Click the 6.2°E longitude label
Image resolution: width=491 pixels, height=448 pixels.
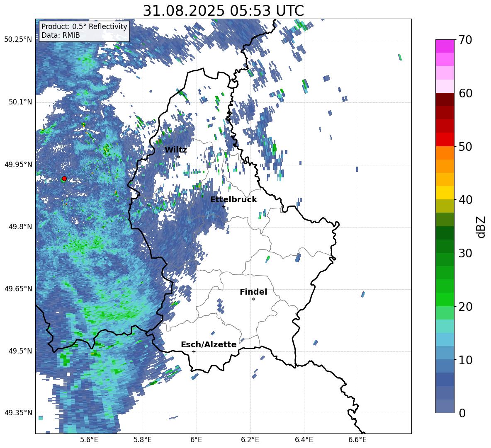tap(250, 440)
